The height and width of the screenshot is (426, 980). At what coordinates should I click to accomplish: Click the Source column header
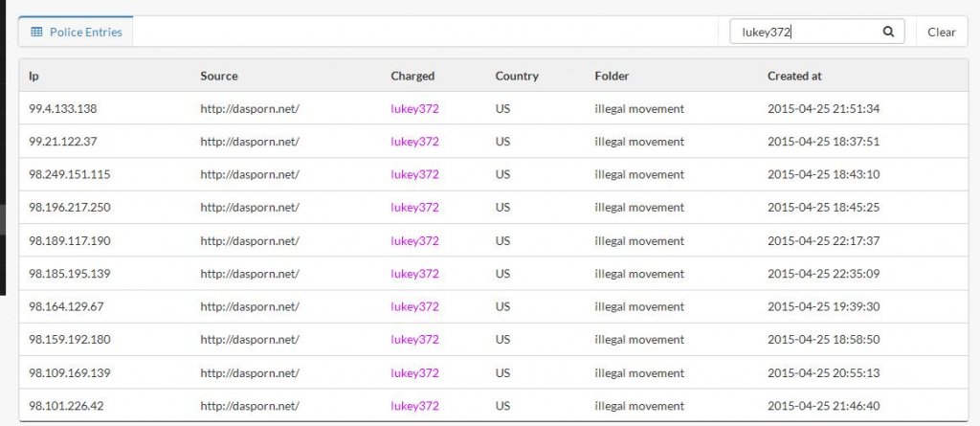click(x=219, y=76)
